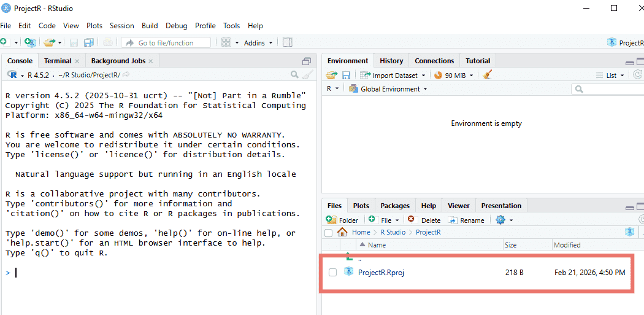The image size is (644, 315).
Task: Open the Session menu
Action: (x=122, y=26)
